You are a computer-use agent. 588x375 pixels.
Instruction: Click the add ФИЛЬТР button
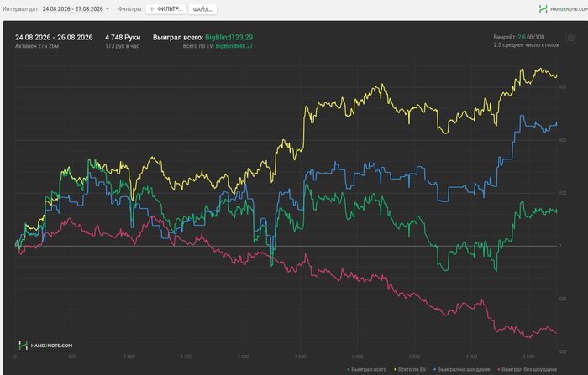point(165,9)
